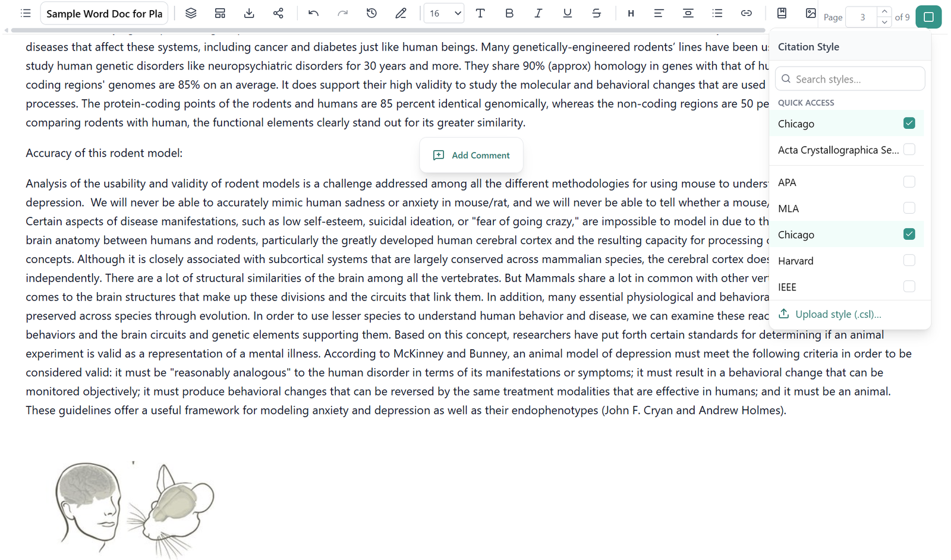Select the pen edit tool
951x560 pixels.
coord(401,13)
